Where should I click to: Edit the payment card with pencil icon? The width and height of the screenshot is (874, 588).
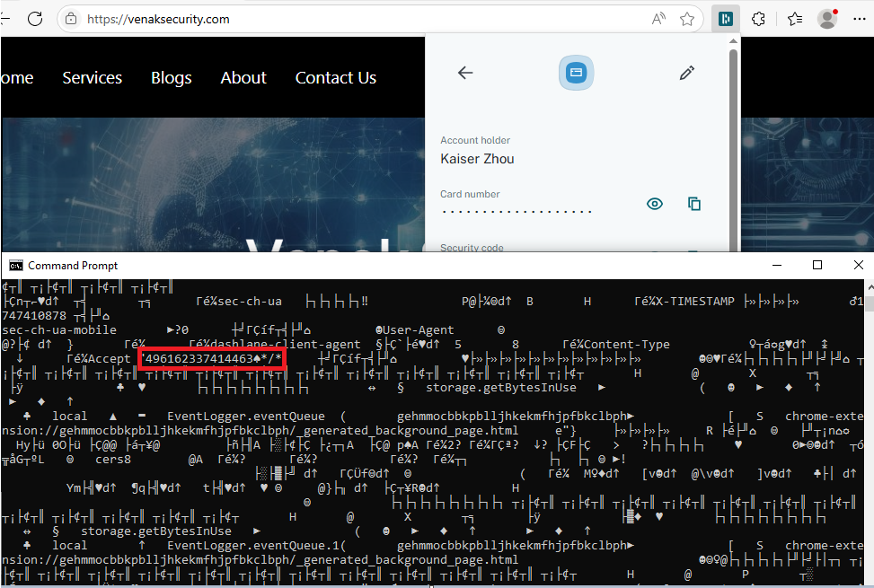687,73
